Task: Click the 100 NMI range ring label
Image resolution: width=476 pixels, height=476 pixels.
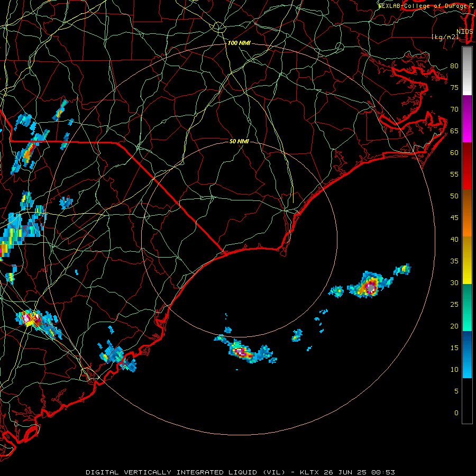Action: (x=239, y=43)
